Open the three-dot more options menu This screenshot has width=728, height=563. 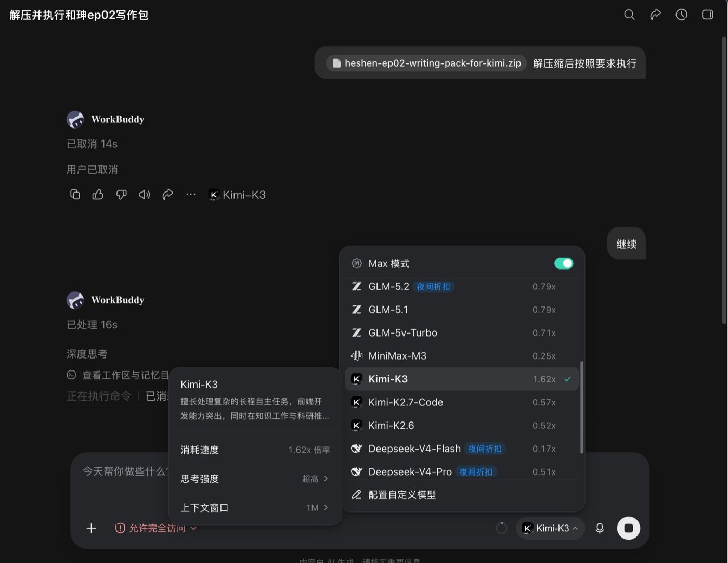tap(191, 195)
